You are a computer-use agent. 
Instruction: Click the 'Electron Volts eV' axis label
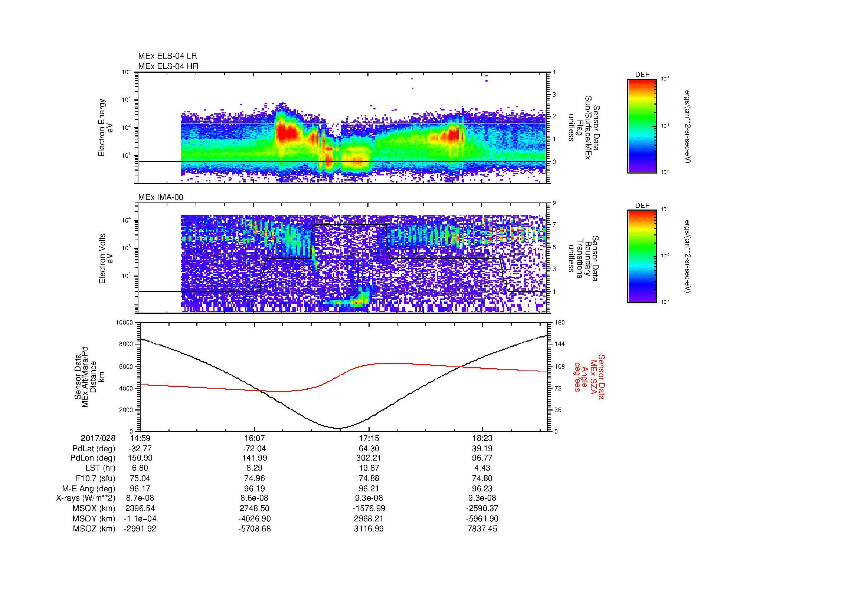(106, 259)
